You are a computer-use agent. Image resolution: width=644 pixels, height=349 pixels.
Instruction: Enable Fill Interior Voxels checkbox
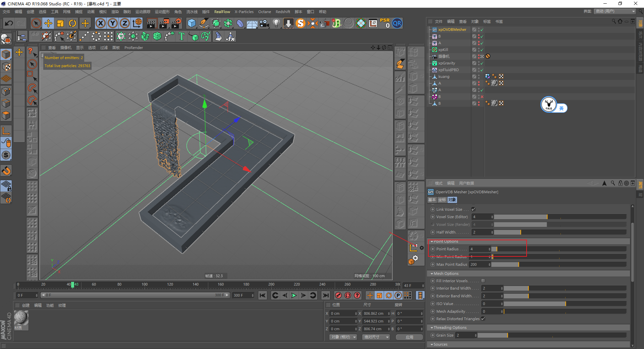(x=483, y=281)
